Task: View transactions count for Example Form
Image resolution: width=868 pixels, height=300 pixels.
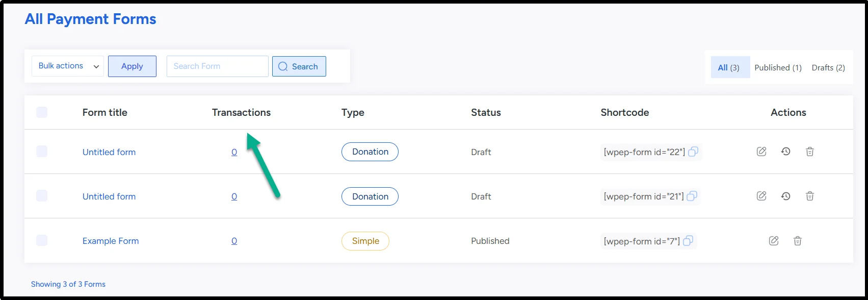Action: tap(234, 241)
